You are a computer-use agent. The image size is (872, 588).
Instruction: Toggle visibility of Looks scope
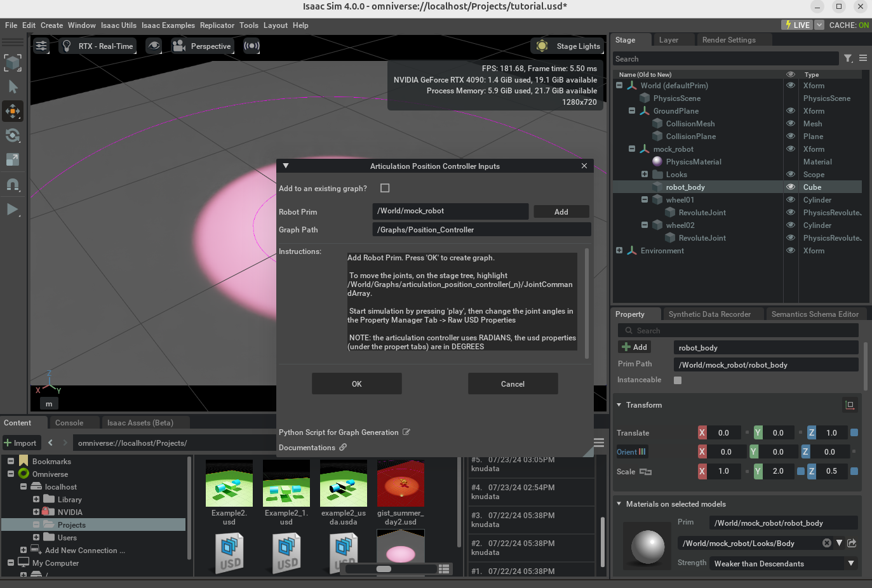click(x=791, y=174)
